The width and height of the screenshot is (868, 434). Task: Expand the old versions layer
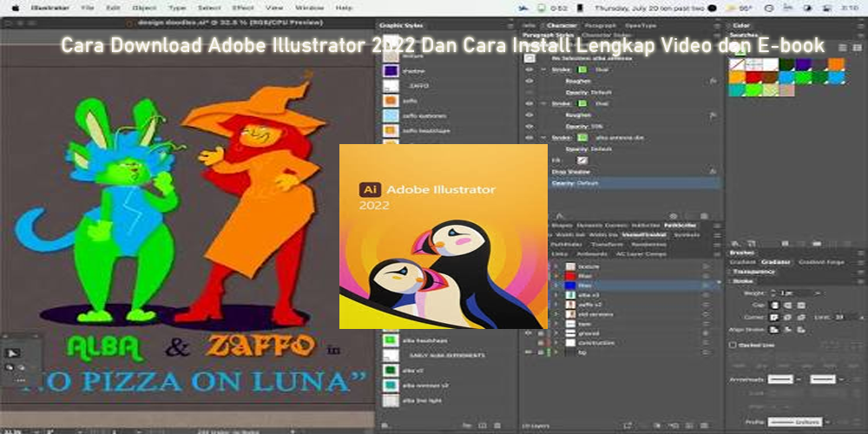pyautogui.click(x=556, y=314)
